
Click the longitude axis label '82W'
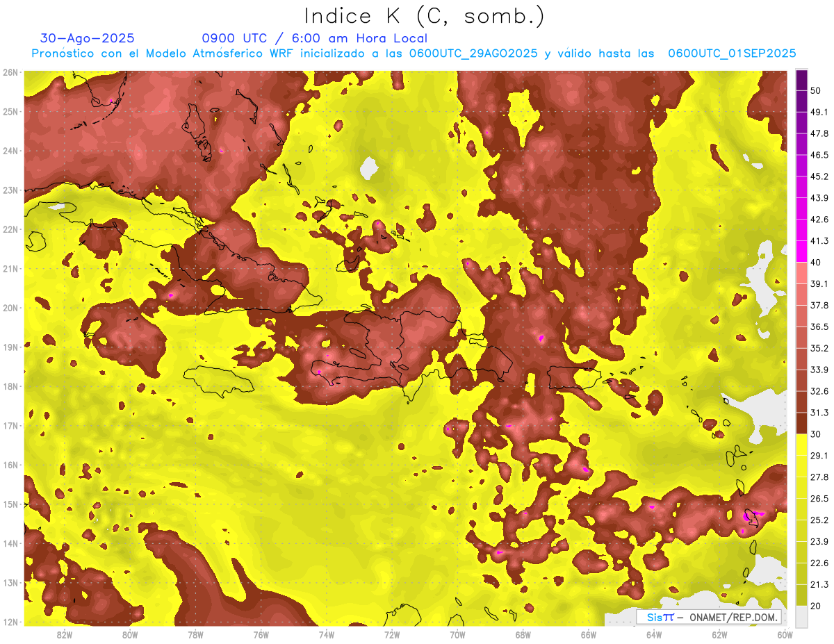click(x=65, y=634)
